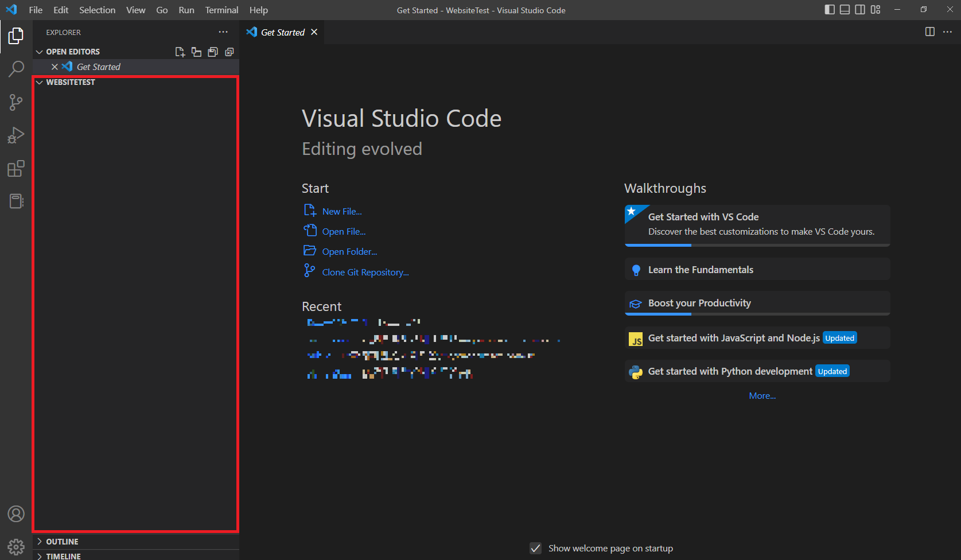Click Close All Editors icon
The image size is (961, 560).
click(229, 52)
